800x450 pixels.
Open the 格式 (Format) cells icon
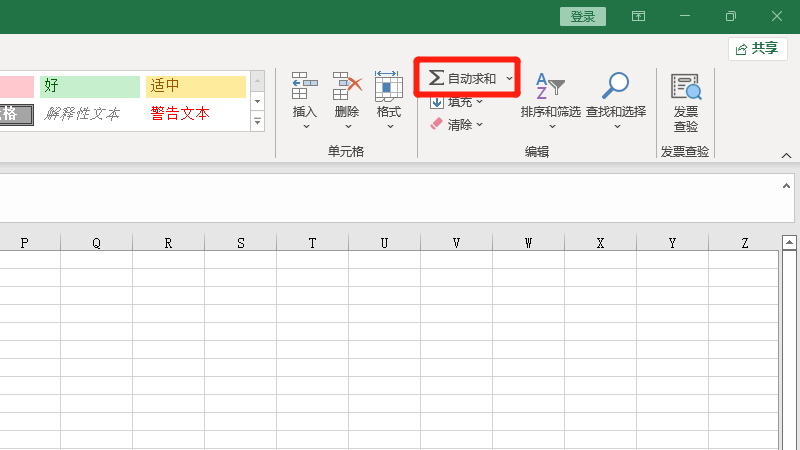tap(389, 87)
